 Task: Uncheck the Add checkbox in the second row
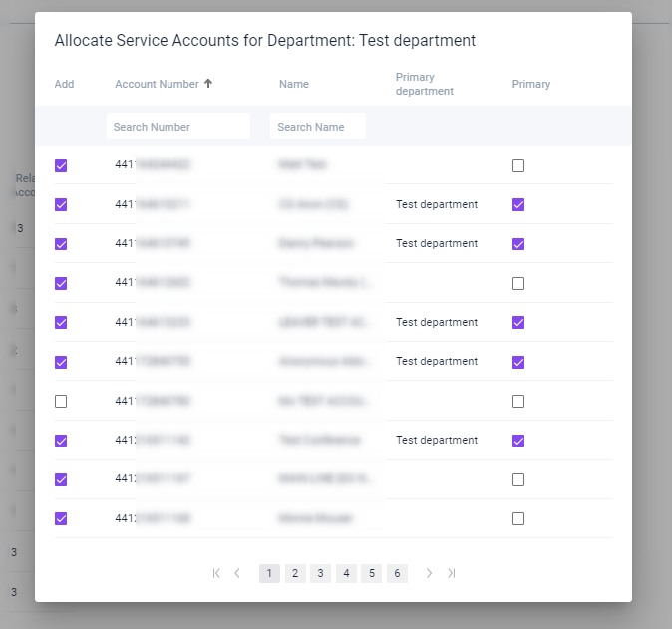point(61,204)
